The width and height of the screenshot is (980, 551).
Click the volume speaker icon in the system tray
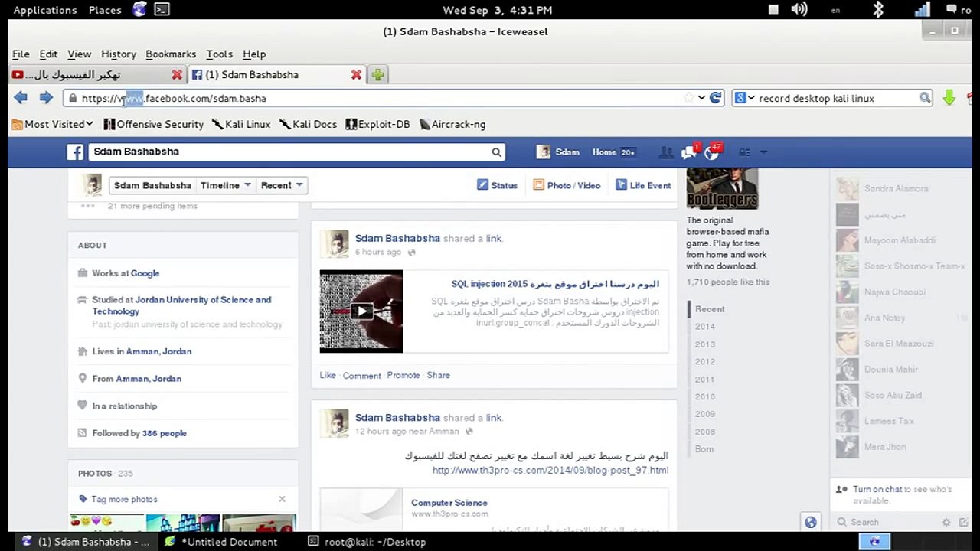point(799,9)
